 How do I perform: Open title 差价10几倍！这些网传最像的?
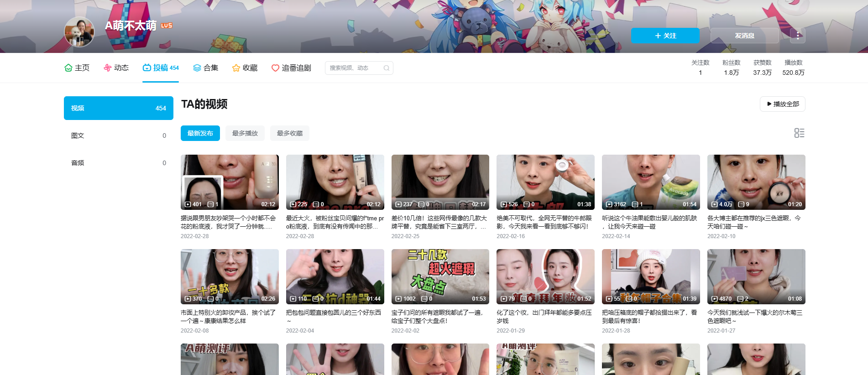pyautogui.click(x=439, y=222)
